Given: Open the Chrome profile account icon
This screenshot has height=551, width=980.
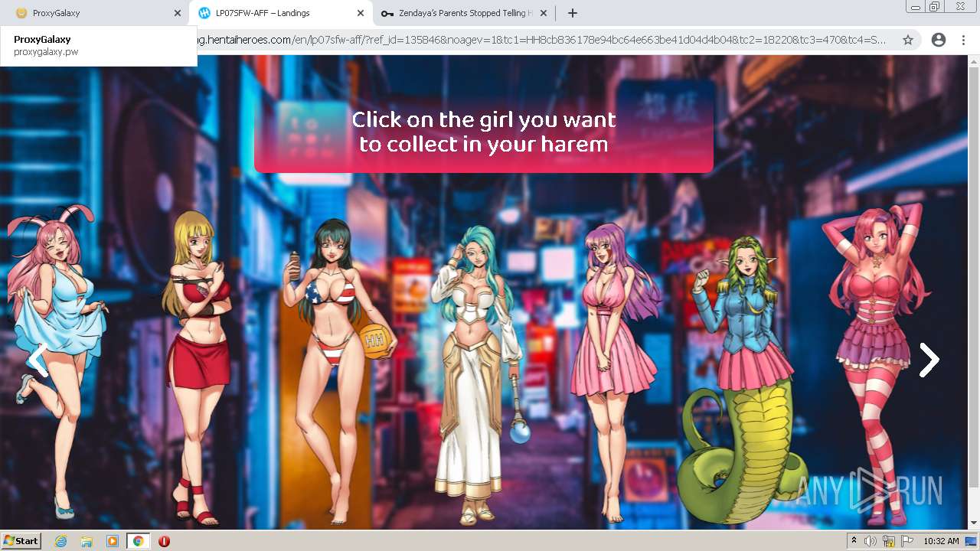Looking at the screenshot, I should pos(938,40).
